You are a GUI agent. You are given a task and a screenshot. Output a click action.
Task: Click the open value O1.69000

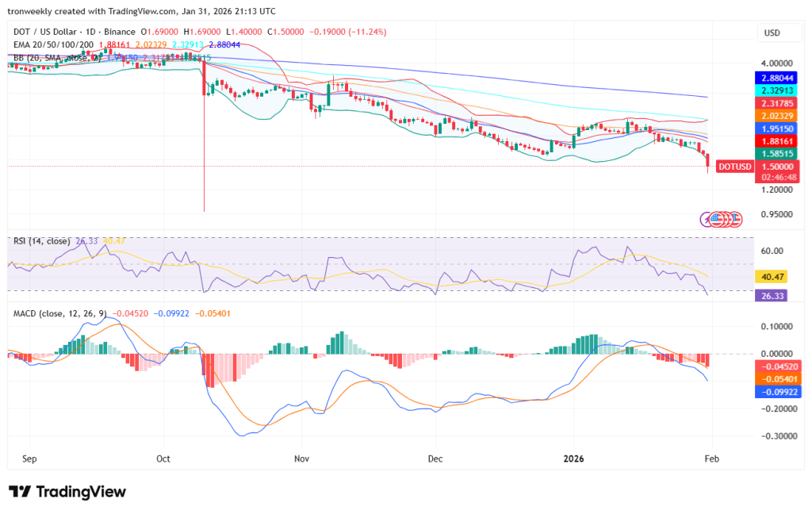pos(159,32)
